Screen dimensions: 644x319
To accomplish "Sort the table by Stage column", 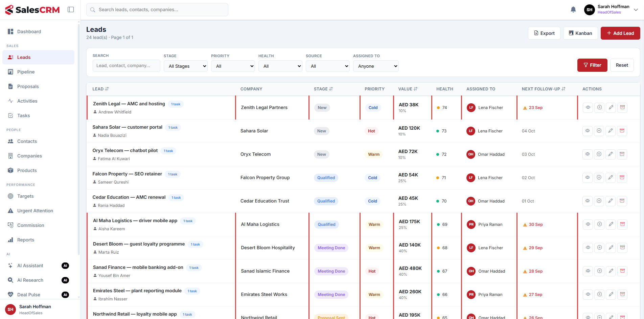I will pyautogui.click(x=323, y=89).
